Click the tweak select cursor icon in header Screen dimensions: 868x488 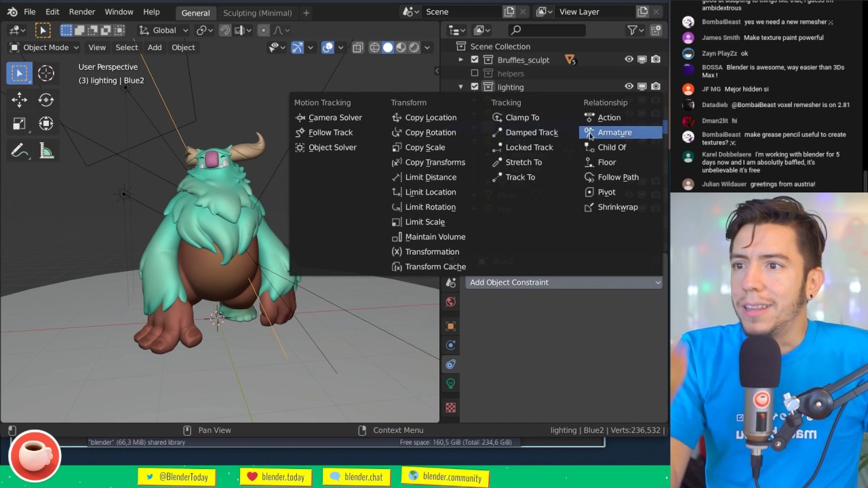pyautogui.click(x=43, y=30)
